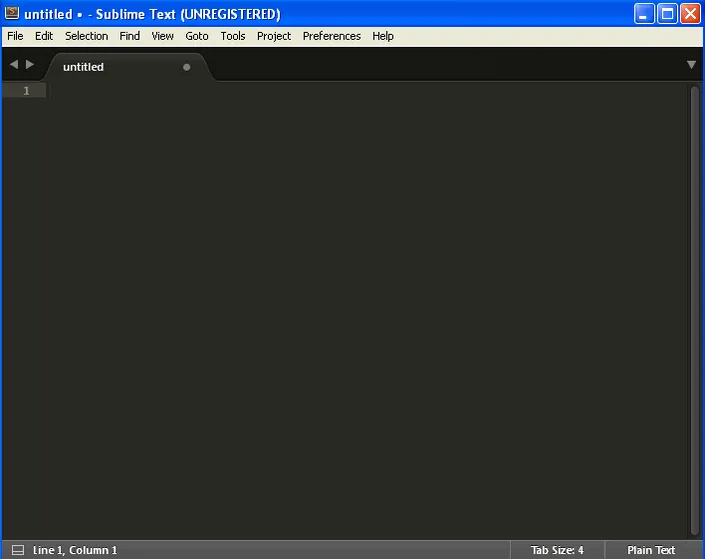
Task: Open the Edit menu
Action: [x=44, y=36]
